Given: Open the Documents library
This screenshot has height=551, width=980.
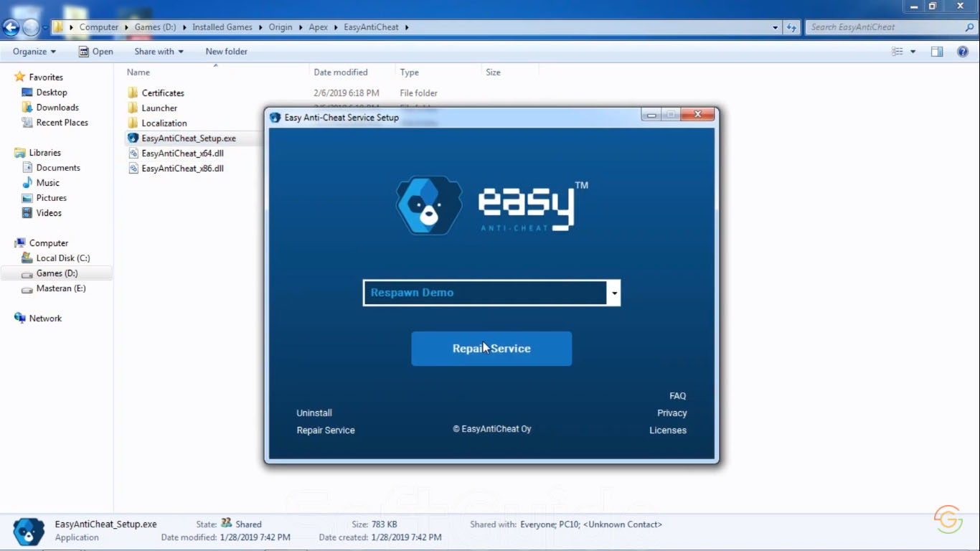Looking at the screenshot, I should coord(58,168).
